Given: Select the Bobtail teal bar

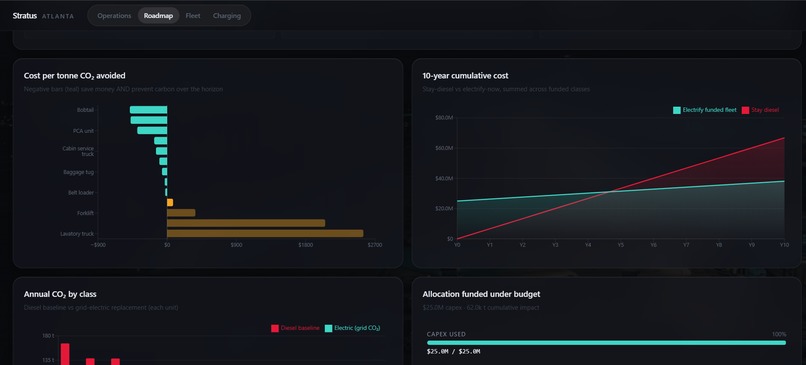Looking at the screenshot, I should pos(149,110).
